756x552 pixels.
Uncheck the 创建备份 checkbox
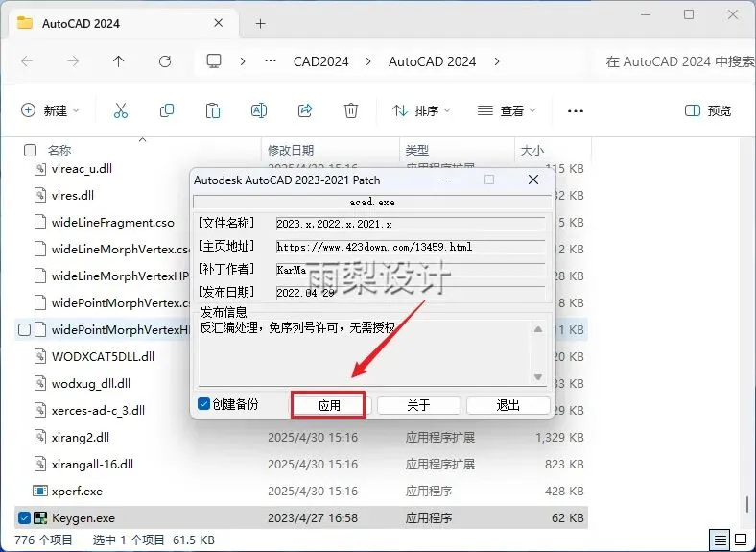pyautogui.click(x=203, y=403)
